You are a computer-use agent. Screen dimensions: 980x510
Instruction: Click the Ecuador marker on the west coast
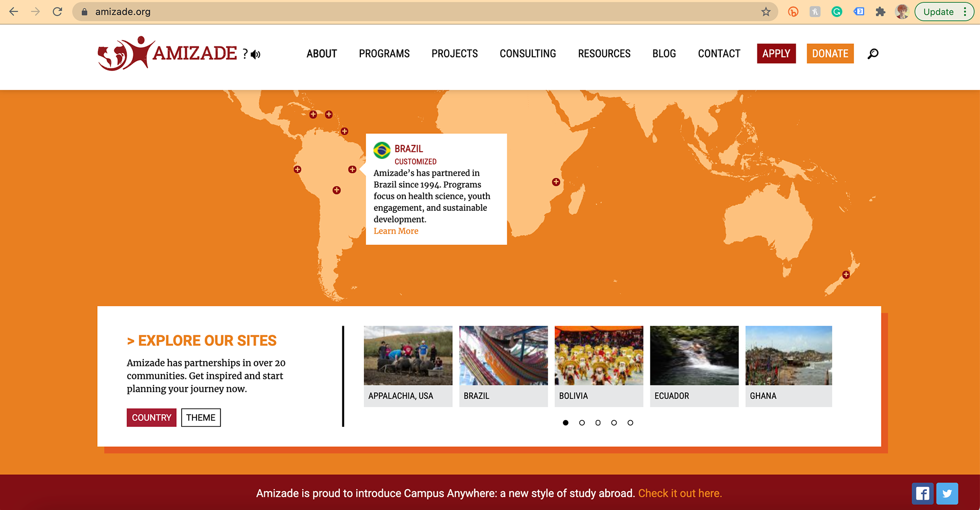click(298, 169)
